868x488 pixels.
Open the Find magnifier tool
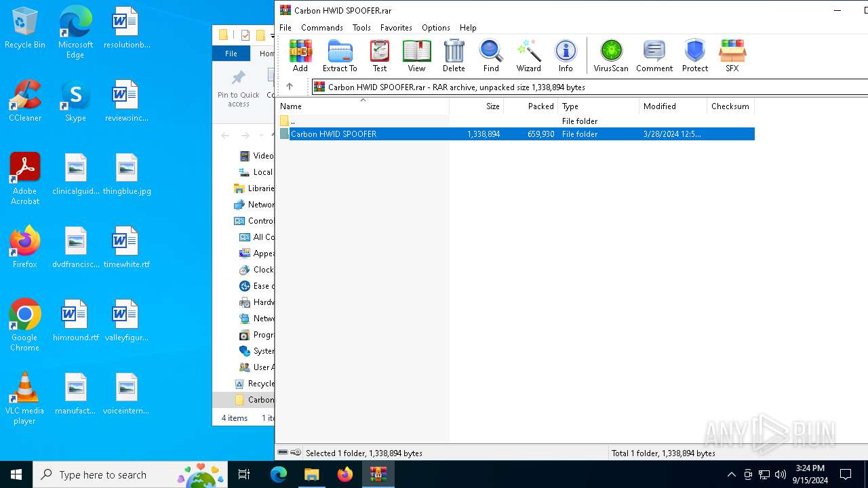(x=491, y=56)
